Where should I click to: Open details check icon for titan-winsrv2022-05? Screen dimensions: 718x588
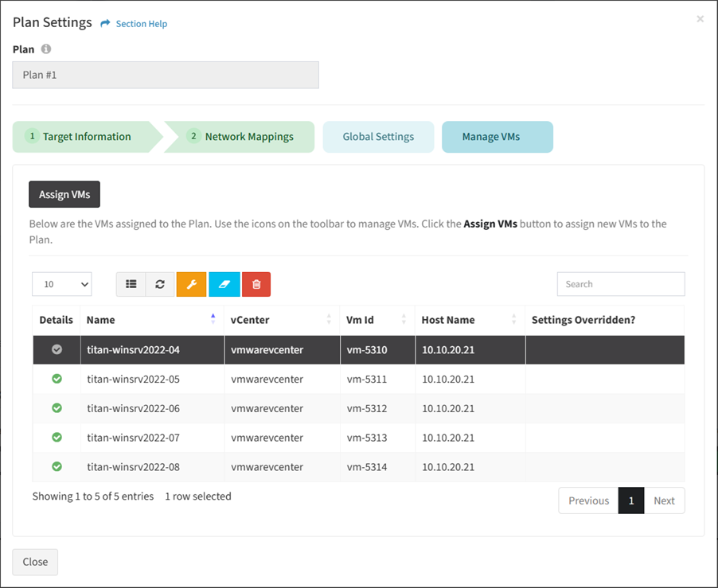(57, 379)
